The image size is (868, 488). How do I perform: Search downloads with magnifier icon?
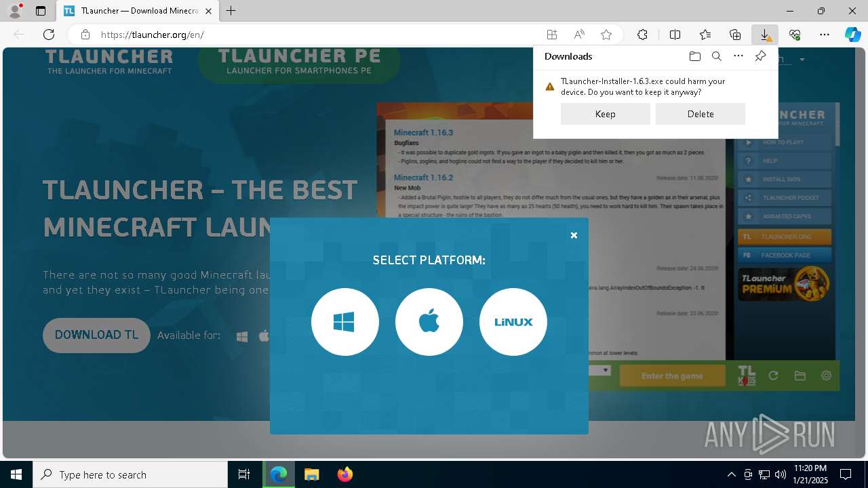(716, 56)
